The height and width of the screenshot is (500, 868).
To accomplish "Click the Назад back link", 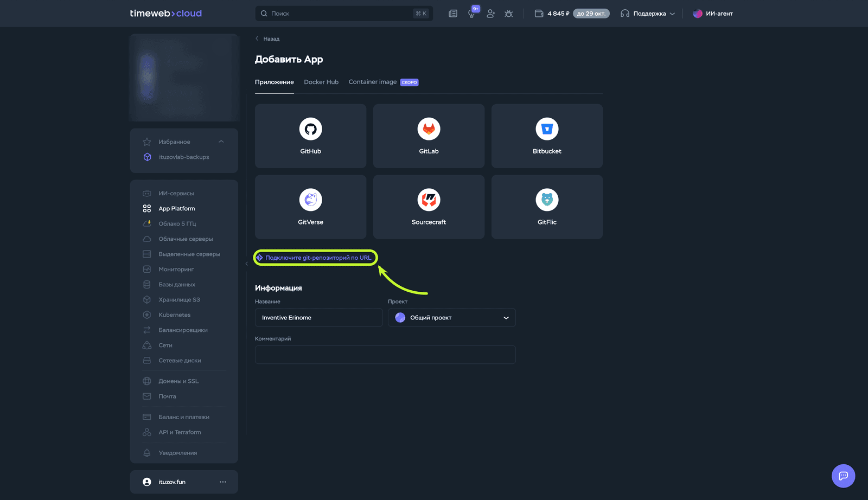I will point(267,39).
